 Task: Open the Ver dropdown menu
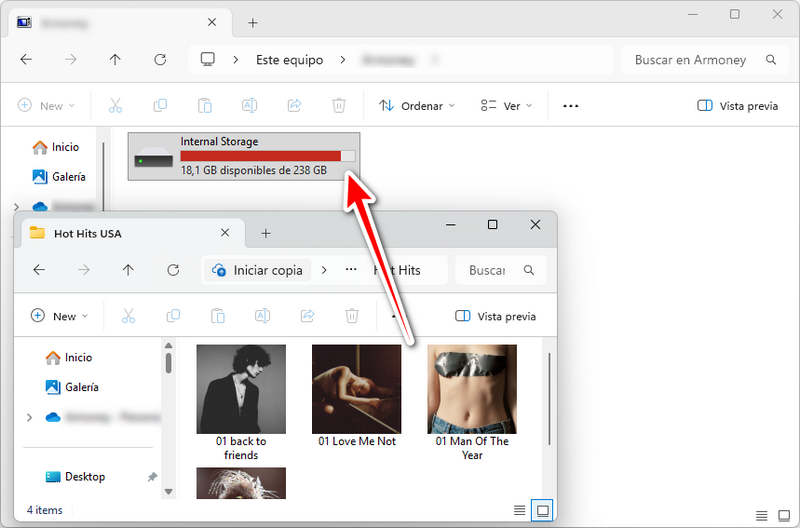506,106
